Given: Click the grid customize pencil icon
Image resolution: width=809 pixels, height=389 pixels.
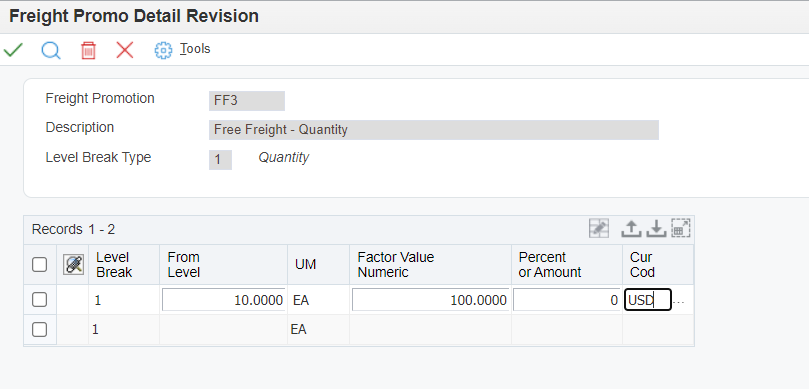Looking at the screenshot, I should click(x=599, y=229).
